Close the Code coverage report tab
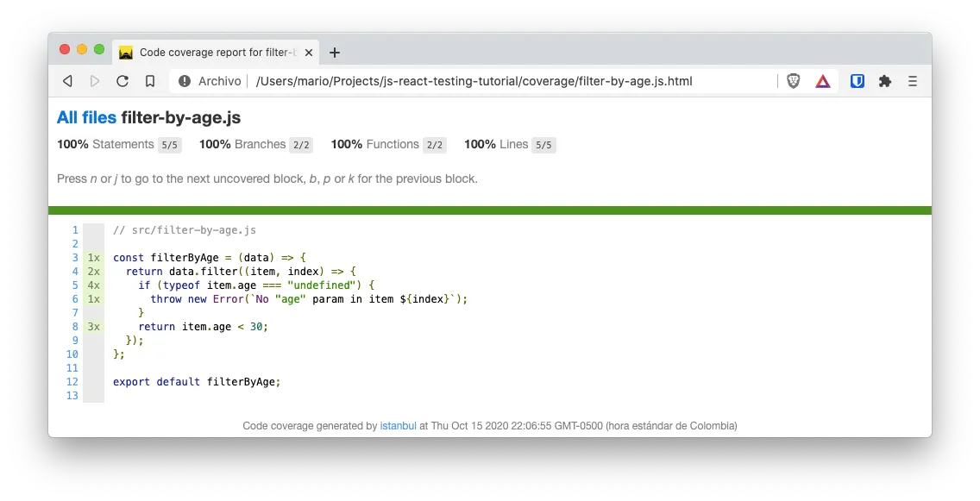Viewport: 980px width, 501px height. tap(309, 53)
